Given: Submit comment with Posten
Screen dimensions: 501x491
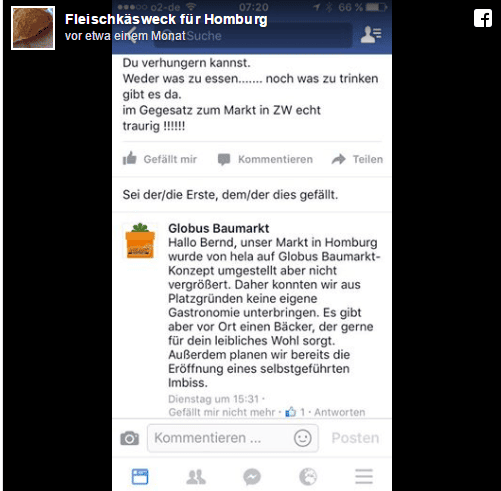Looking at the screenshot, I should (x=355, y=438).
